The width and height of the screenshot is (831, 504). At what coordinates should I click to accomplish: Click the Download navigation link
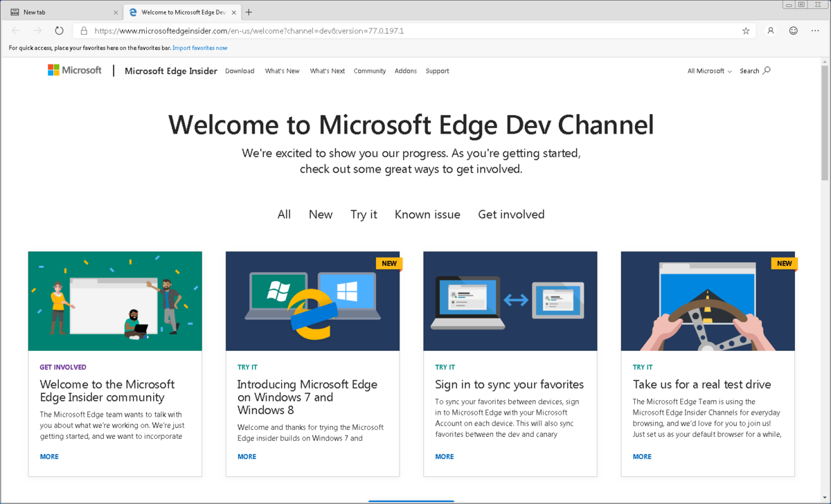[240, 71]
